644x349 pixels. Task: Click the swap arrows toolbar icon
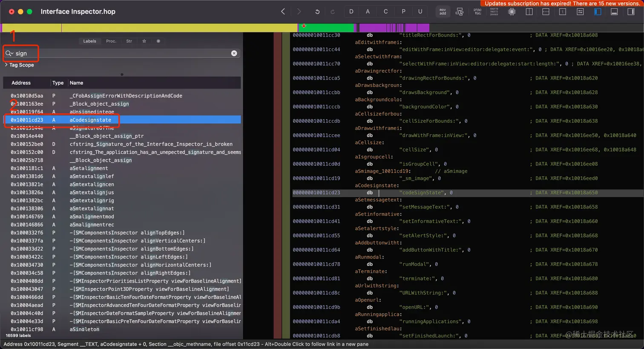click(x=580, y=12)
